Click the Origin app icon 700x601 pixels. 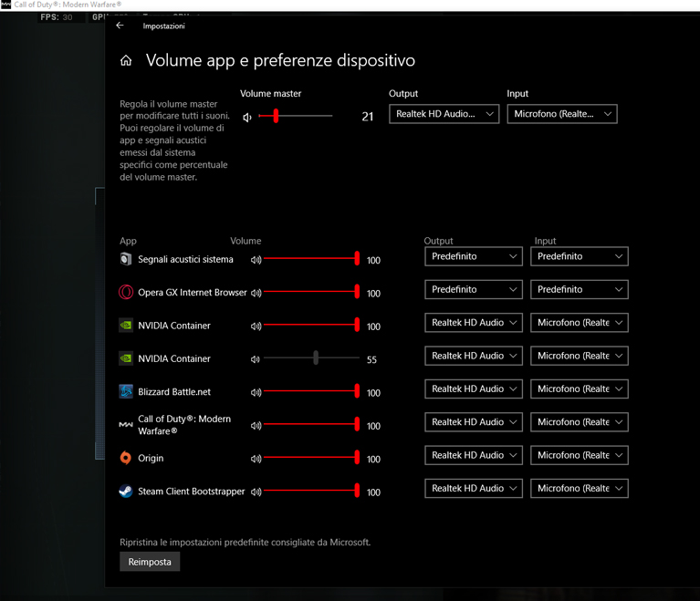126,458
